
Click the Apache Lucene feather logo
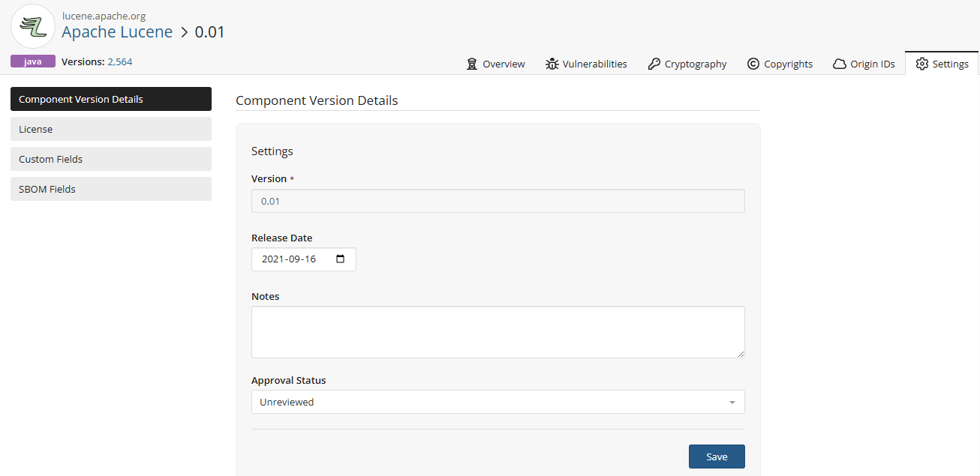coord(33,26)
